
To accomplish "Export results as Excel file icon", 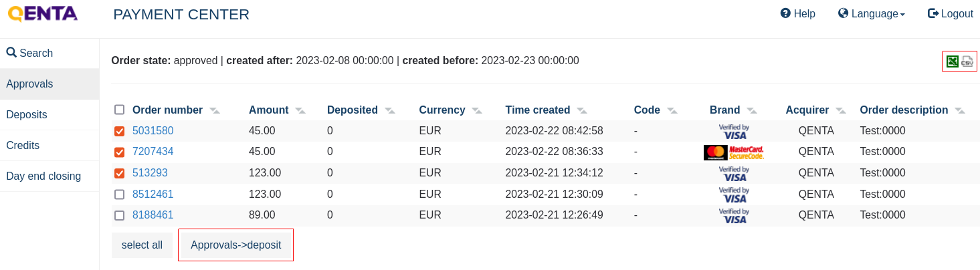I will [953, 61].
